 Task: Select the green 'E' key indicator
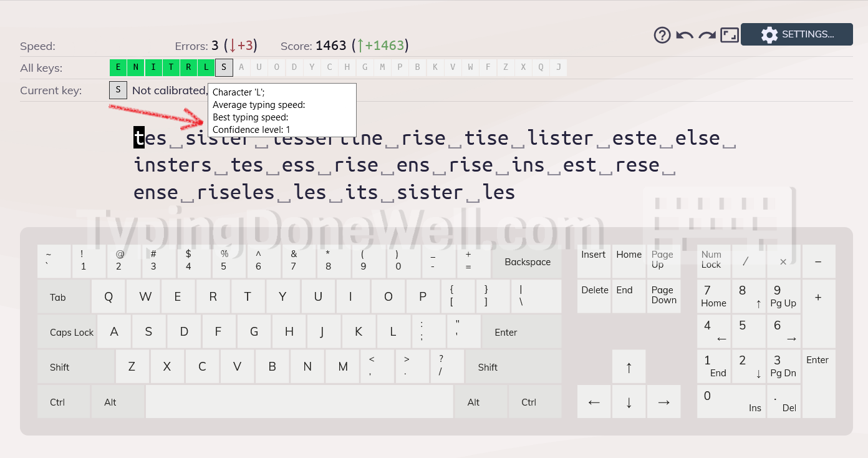(118, 67)
